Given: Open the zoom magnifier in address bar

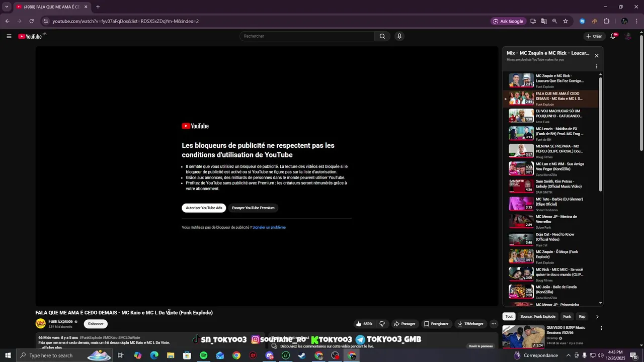Looking at the screenshot, I should pos(554,21).
